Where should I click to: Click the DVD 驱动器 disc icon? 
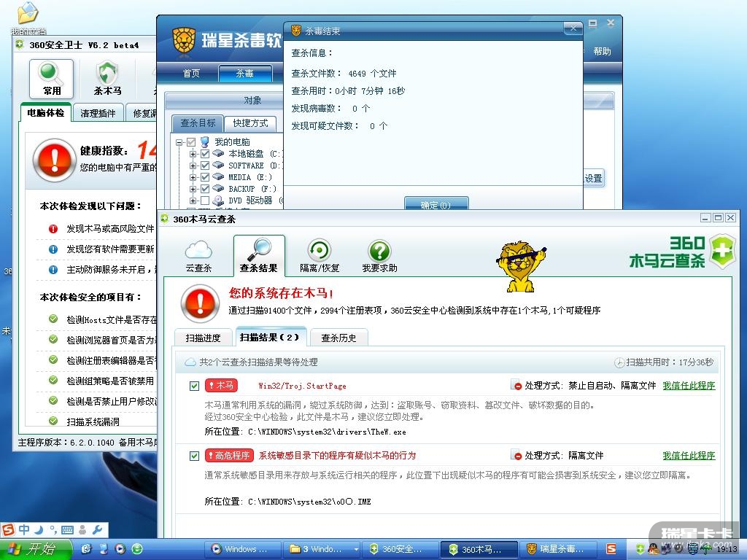point(218,201)
